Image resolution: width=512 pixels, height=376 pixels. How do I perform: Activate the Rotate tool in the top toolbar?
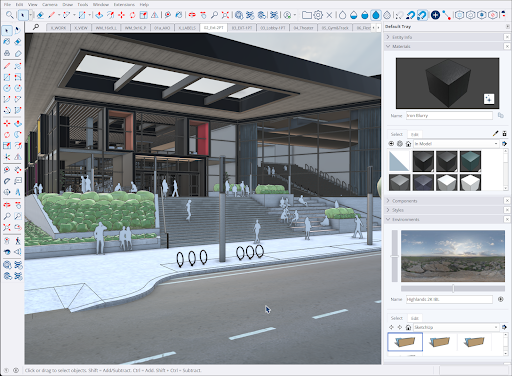pyautogui.click(x=132, y=15)
